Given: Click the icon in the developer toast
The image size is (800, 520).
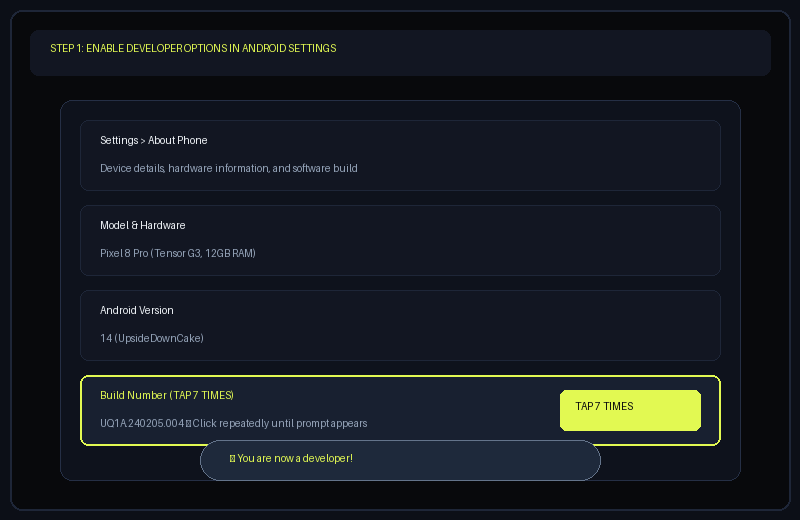Looking at the screenshot, I should point(232,459).
